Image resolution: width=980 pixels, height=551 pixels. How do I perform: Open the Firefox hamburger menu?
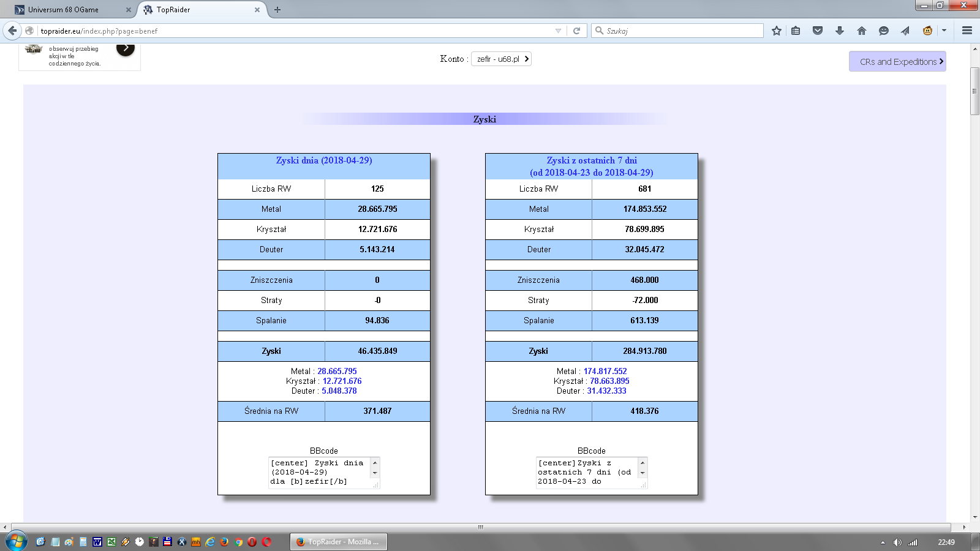[x=967, y=31]
